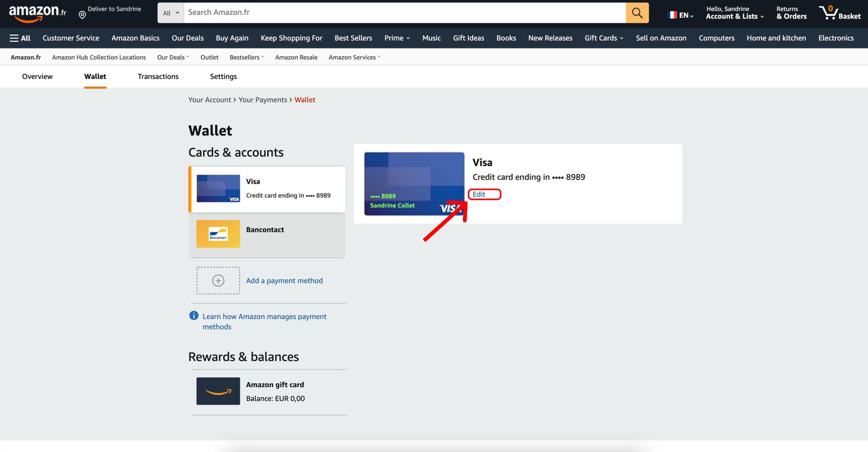Open the All search category dropdown
The width and height of the screenshot is (868, 452).
point(171,13)
